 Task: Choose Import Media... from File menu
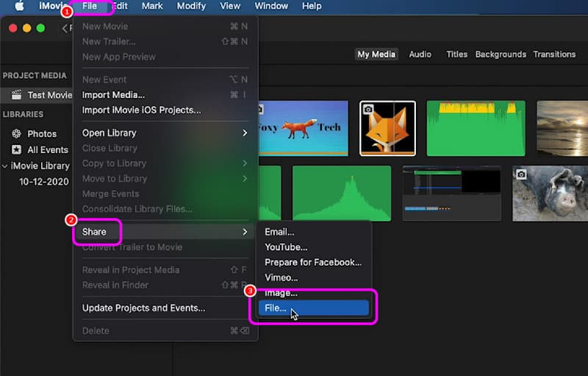(165, 95)
